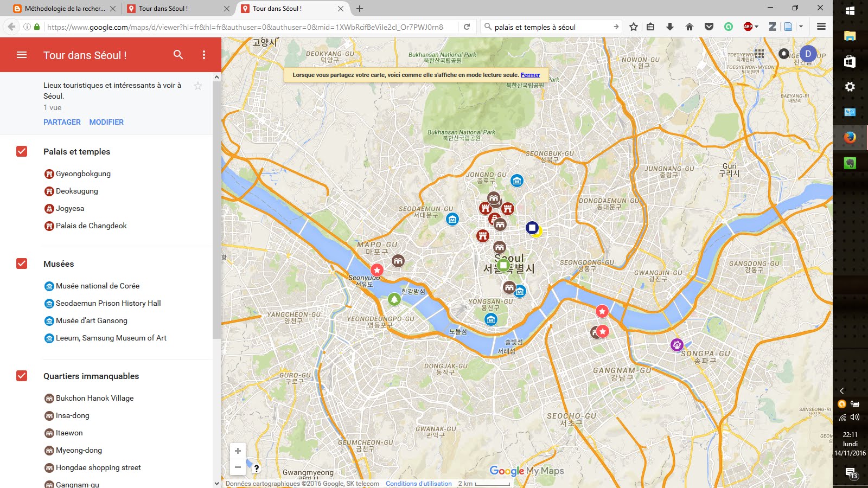This screenshot has width=868, height=488.
Task: Open the Pocket toolbar icon
Action: [709, 27]
